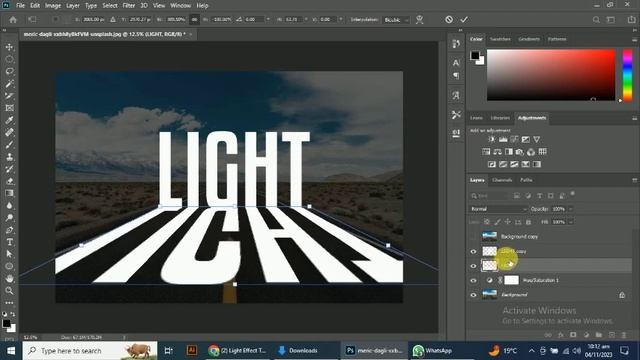This screenshot has height=360, width=640.
Task: Hide the Background layer
Action: (x=473, y=295)
